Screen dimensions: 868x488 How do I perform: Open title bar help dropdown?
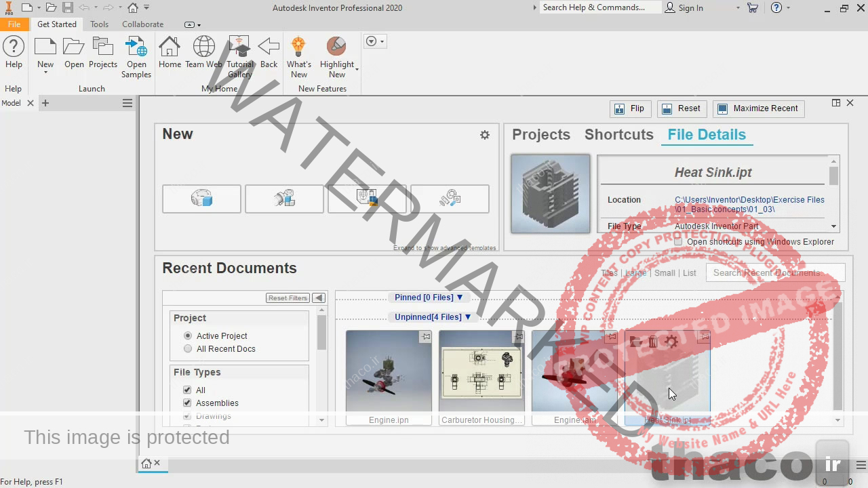coord(788,8)
